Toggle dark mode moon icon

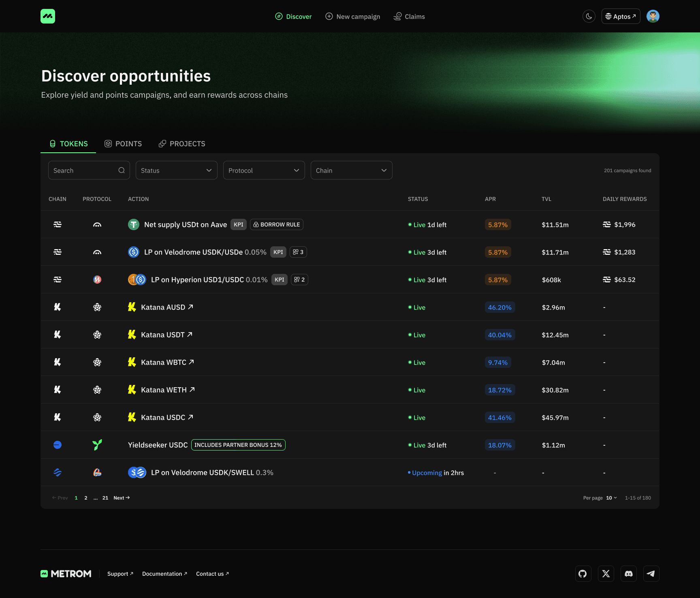tap(589, 16)
